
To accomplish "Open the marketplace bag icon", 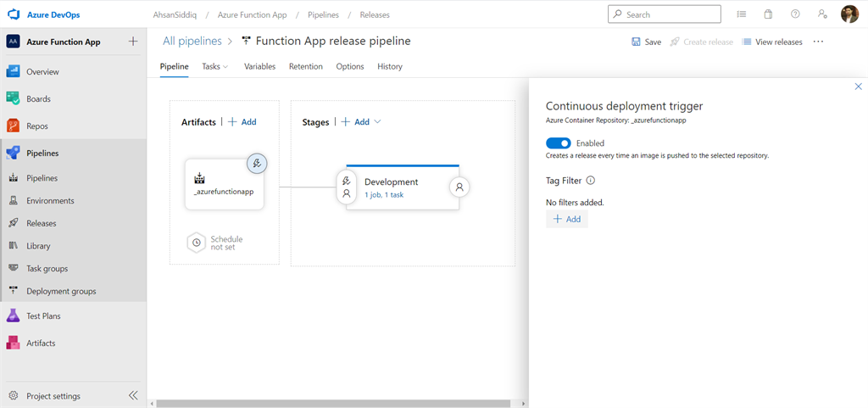I will pos(768,14).
